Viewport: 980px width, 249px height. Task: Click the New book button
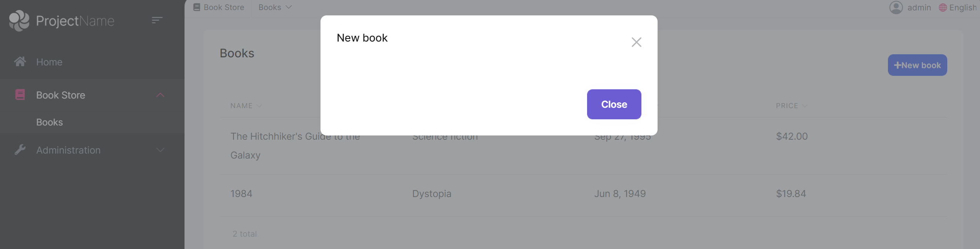tap(917, 65)
